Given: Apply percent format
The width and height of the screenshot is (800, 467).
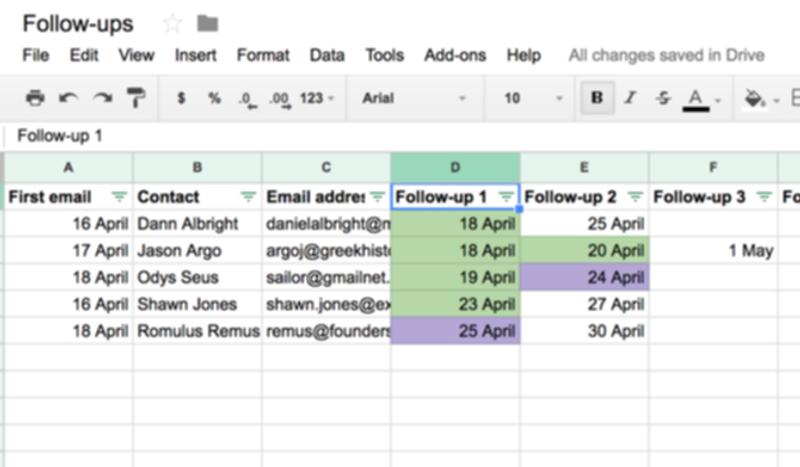Looking at the screenshot, I should point(214,98).
